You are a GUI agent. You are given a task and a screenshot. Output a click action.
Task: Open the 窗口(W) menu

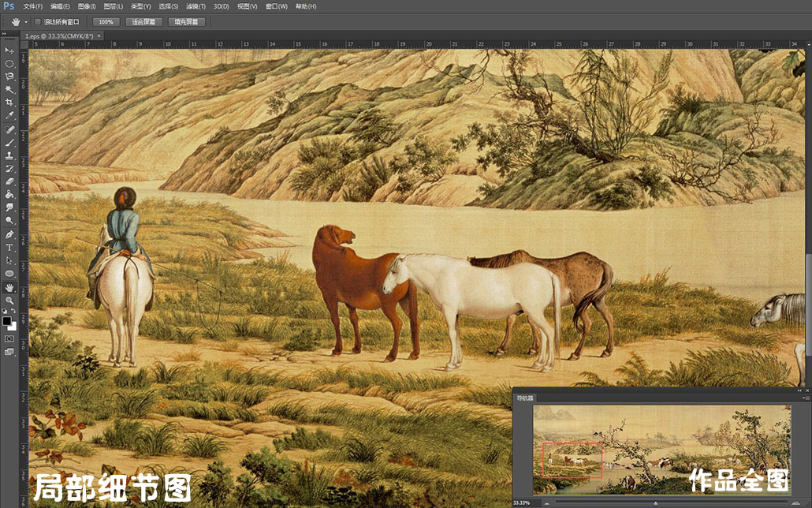coord(276,7)
